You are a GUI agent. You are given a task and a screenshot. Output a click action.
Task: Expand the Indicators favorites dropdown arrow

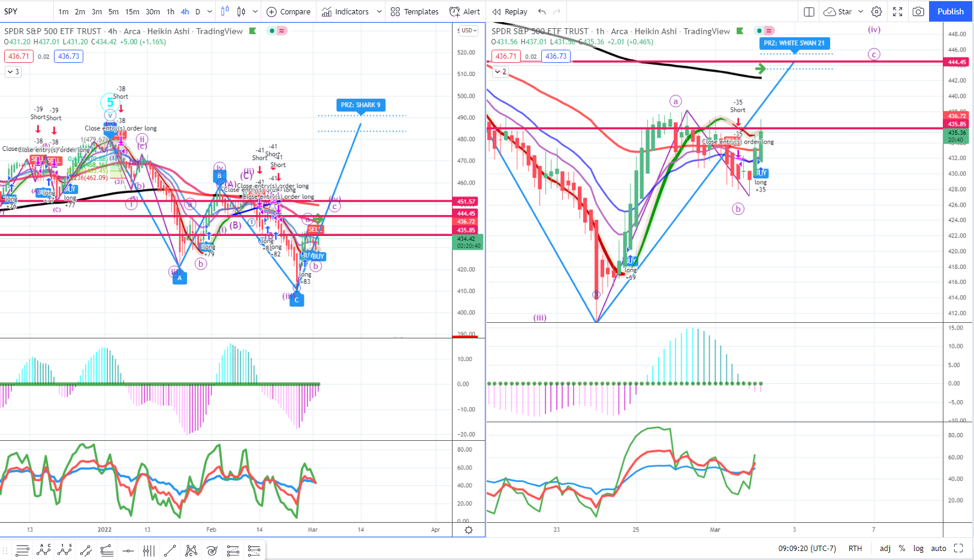[x=379, y=11]
